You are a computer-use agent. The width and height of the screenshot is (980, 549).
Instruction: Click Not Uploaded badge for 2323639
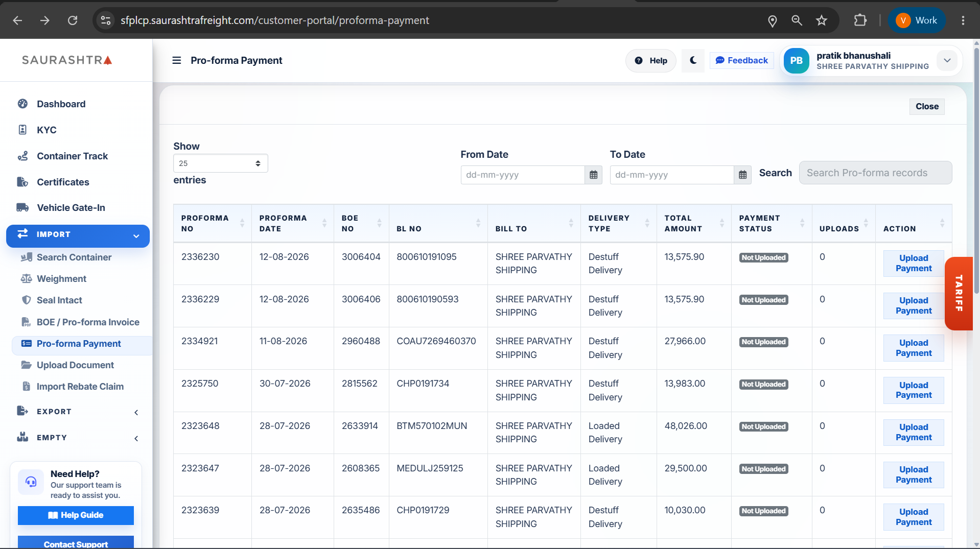(763, 511)
